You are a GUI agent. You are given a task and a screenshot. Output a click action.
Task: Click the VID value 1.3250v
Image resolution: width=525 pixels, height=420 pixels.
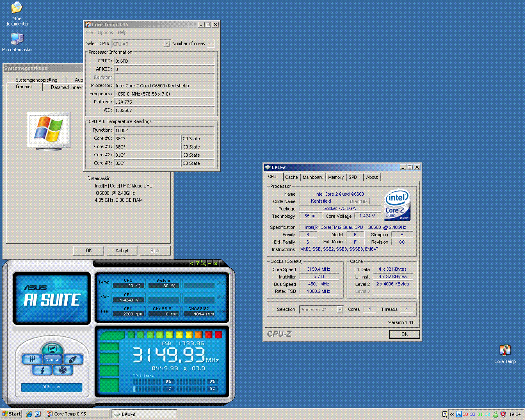164,110
